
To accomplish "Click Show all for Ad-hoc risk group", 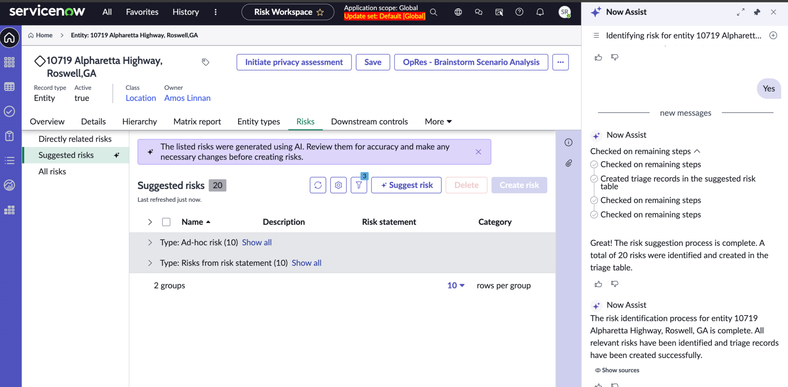I will click(x=257, y=242).
